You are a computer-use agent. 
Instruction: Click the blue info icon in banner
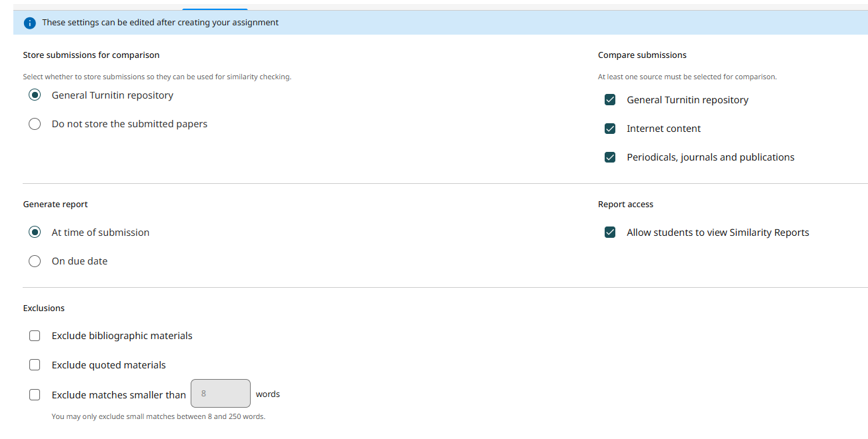coord(29,23)
